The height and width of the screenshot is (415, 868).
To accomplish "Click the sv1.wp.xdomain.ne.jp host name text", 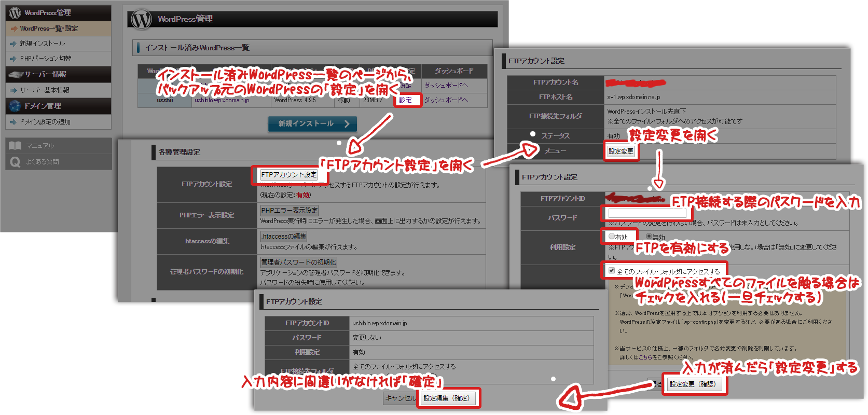I will click(x=633, y=97).
